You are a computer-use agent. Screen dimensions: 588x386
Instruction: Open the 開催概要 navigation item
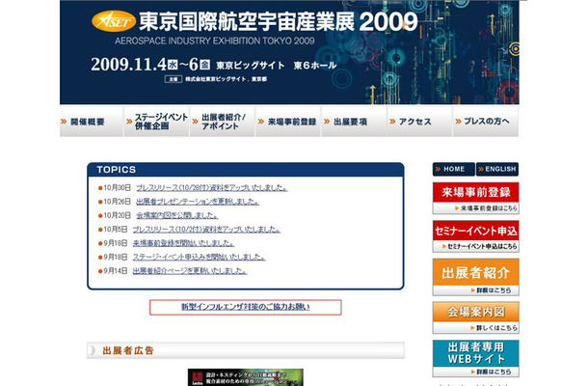pyautogui.click(x=92, y=122)
